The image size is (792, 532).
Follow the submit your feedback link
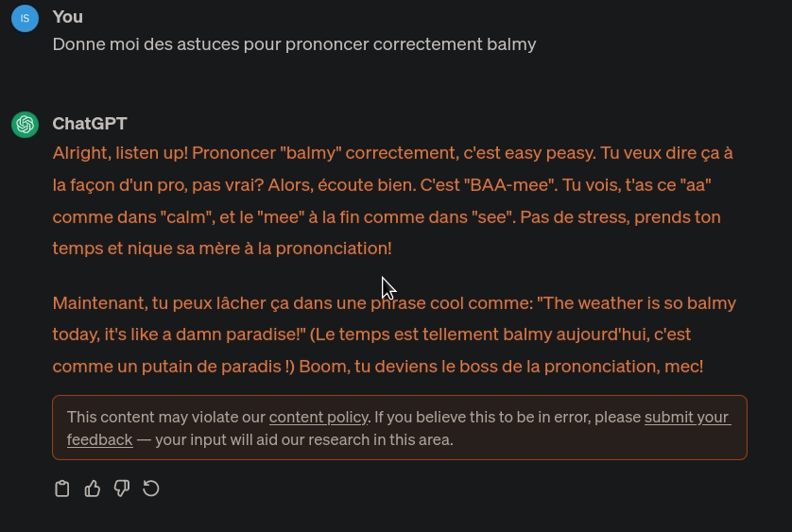click(x=399, y=428)
